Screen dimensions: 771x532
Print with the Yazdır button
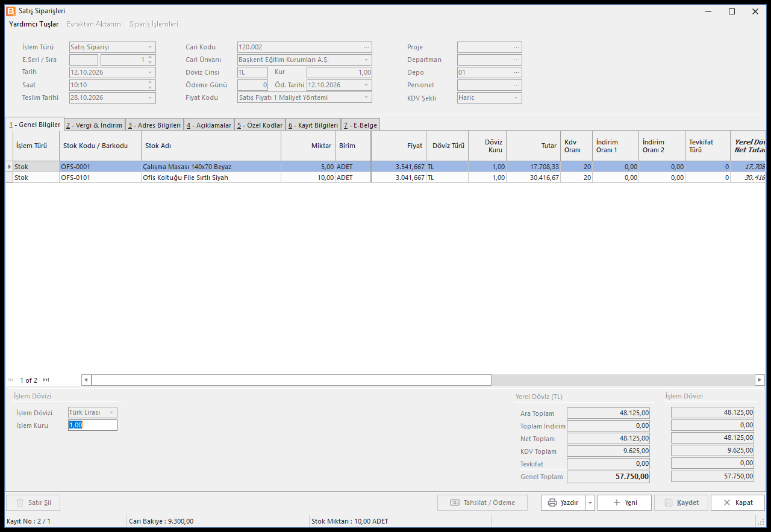pyautogui.click(x=563, y=503)
